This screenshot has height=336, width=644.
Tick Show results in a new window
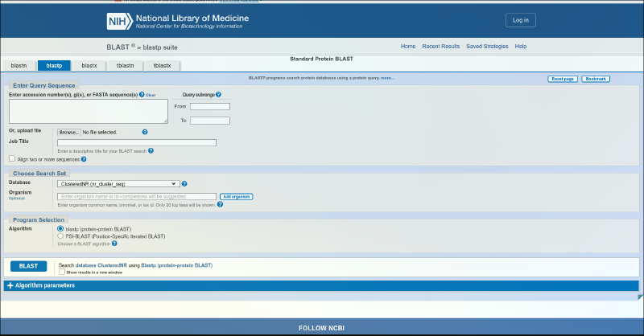62,272
